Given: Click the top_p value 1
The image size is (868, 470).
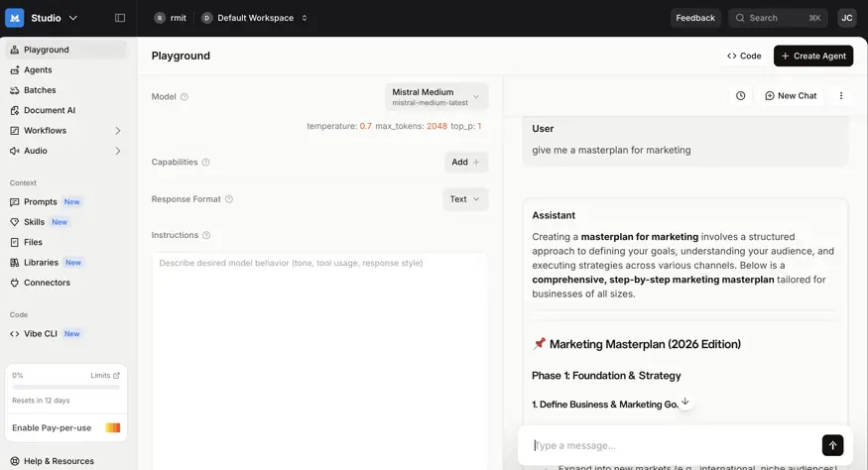Looking at the screenshot, I should pos(479,126).
